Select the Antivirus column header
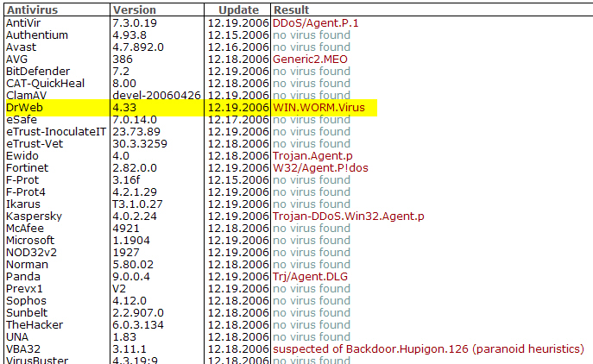The width and height of the screenshot is (593, 364). click(x=33, y=9)
